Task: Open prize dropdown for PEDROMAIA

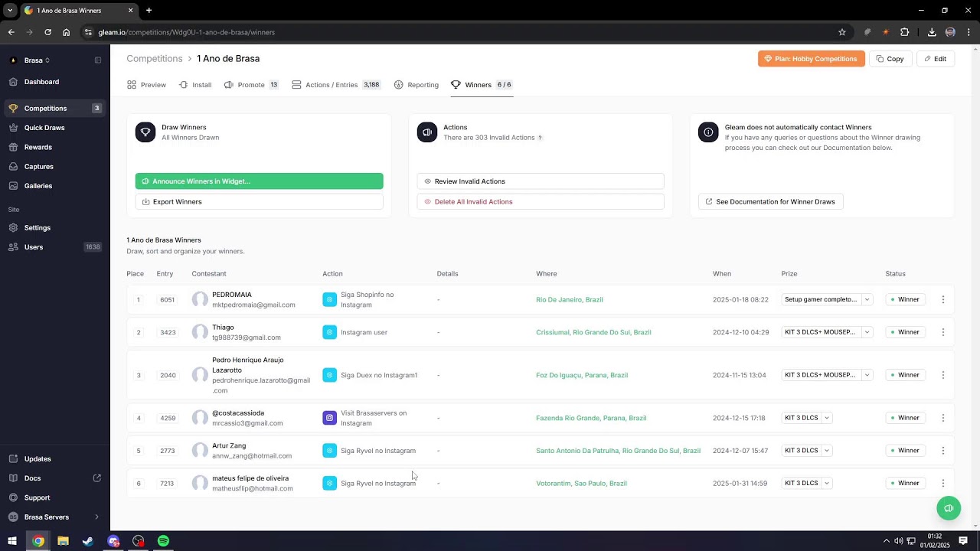Action: click(x=867, y=300)
